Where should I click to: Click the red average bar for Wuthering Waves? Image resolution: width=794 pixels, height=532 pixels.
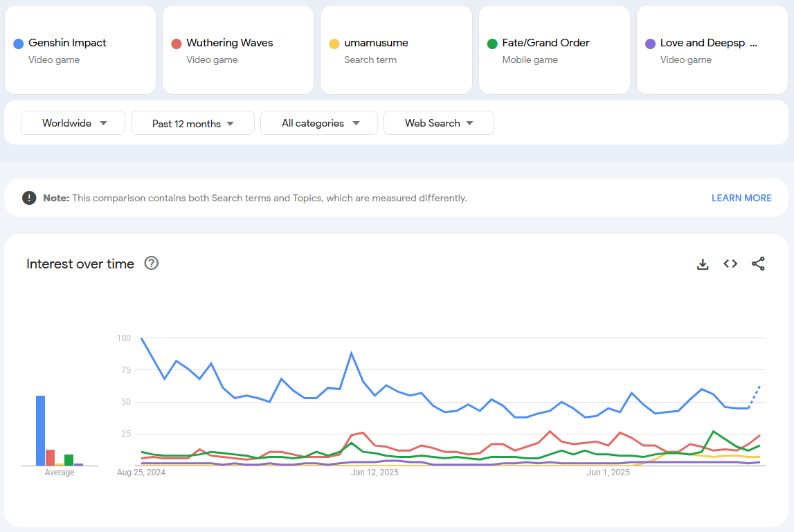(x=50, y=457)
